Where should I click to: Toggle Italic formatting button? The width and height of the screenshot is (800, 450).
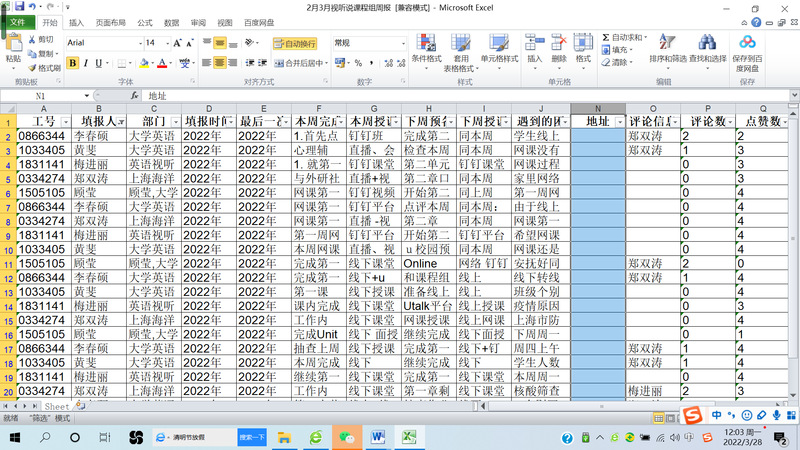[x=87, y=63]
